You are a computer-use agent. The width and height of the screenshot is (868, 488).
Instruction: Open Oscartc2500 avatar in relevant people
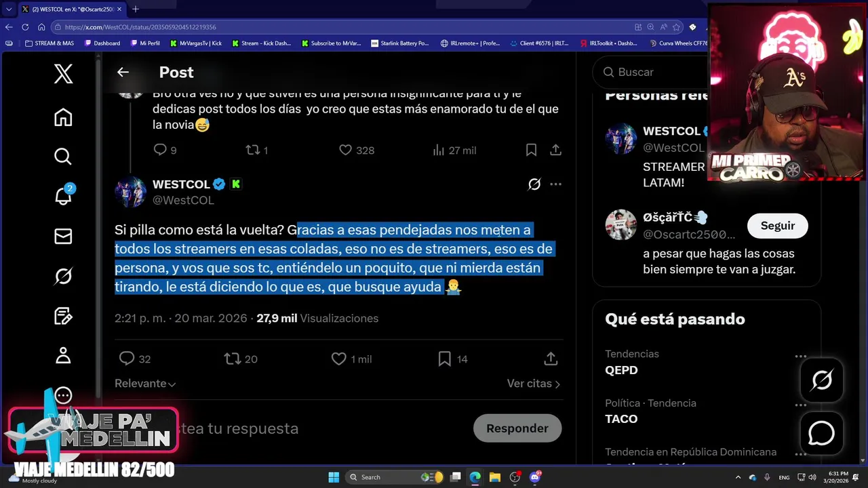click(x=620, y=225)
